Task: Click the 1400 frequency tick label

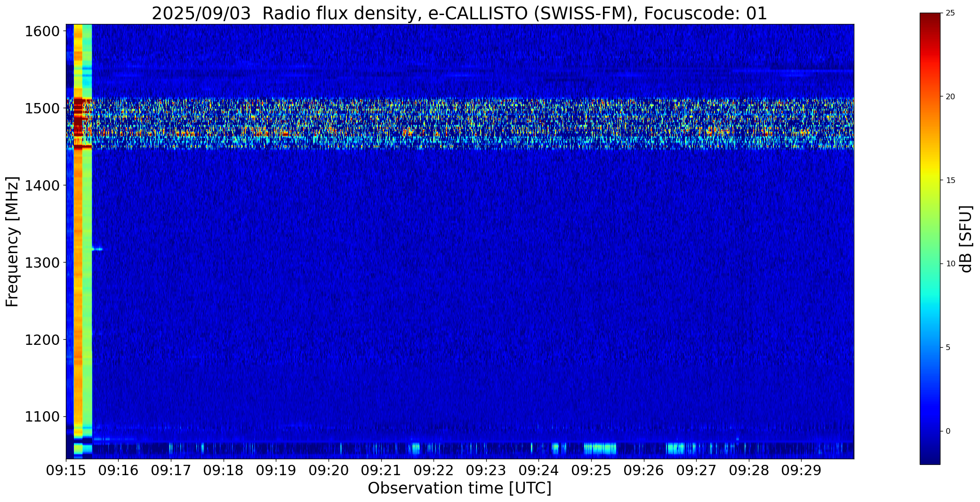Action: pyautogui.click(x=42, y=186)
